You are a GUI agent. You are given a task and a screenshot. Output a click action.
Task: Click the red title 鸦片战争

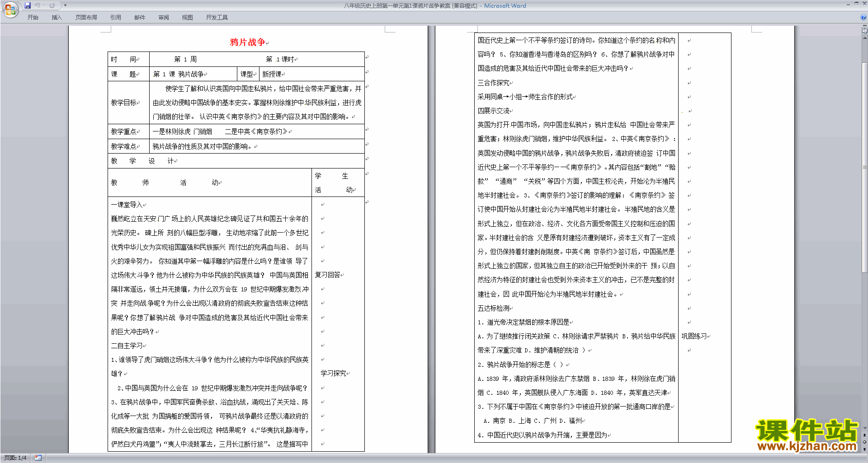coord(247,42)
